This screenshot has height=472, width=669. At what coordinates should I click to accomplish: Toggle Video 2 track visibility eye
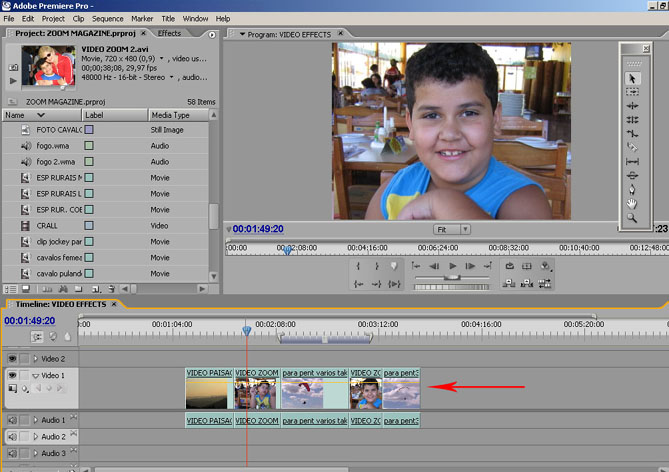click(13, 358)
